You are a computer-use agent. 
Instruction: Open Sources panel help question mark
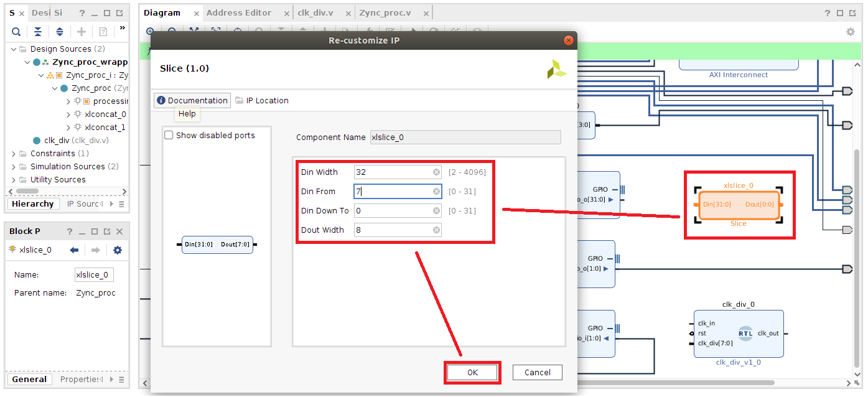(x=83, y=13)
